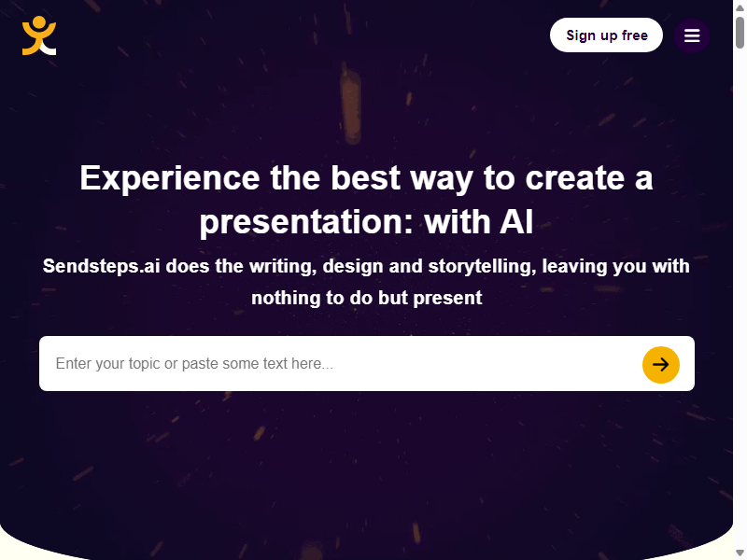The width and height of the screenshot is (747, 560).
Task: Submit topic with the yellow arrow button
Action: coord(661,365)
